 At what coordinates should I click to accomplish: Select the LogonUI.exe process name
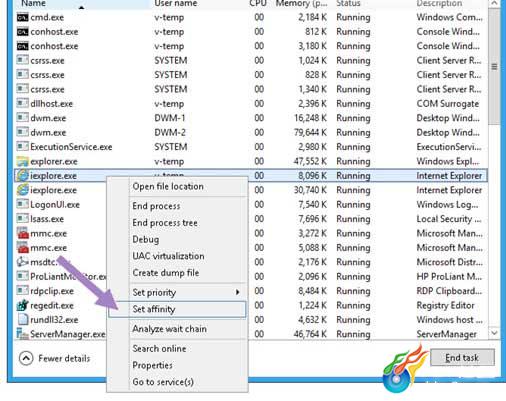(55, 205)
